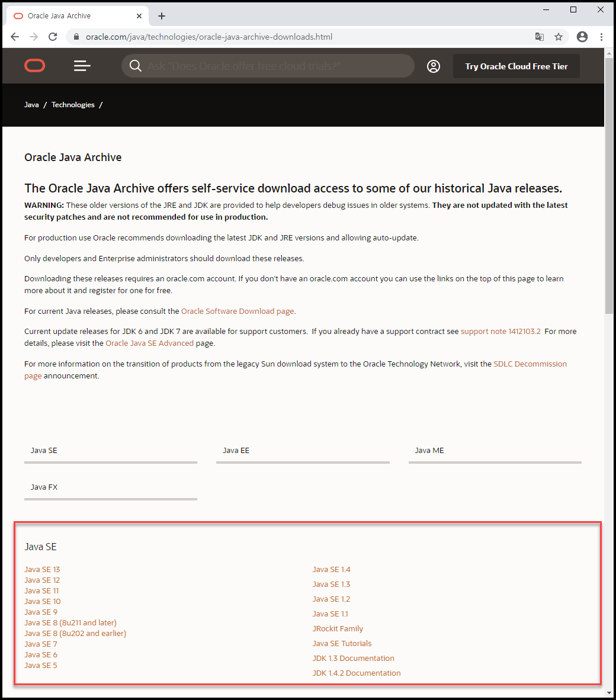Open Java SE 5 link
This screenshot has height=700, width=616.
[x=41, y=665]
